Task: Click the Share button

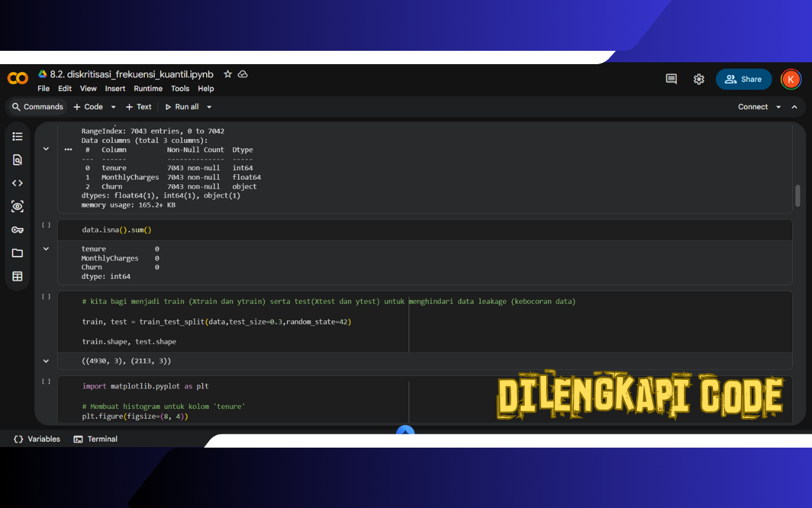Action: (x=743, y=79)
